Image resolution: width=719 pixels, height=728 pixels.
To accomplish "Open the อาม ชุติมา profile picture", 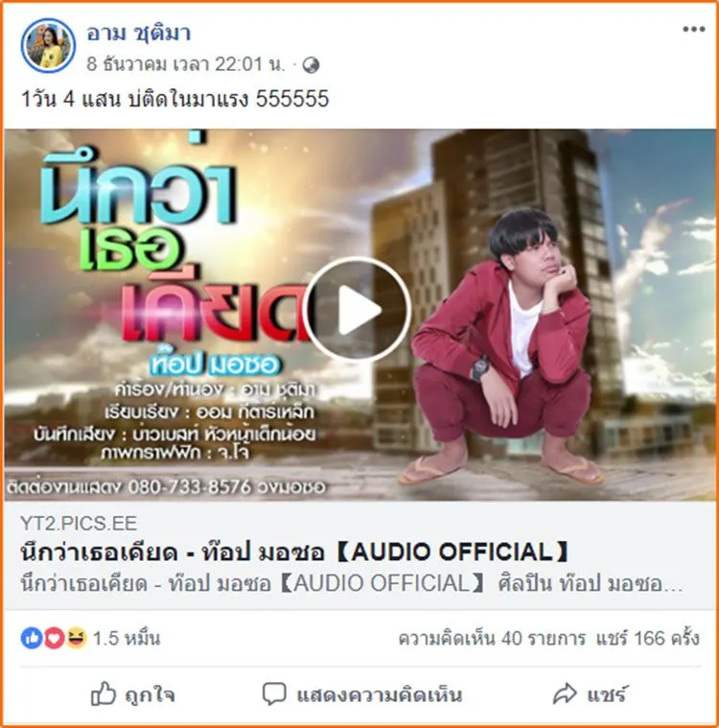I will pos(48,45).
